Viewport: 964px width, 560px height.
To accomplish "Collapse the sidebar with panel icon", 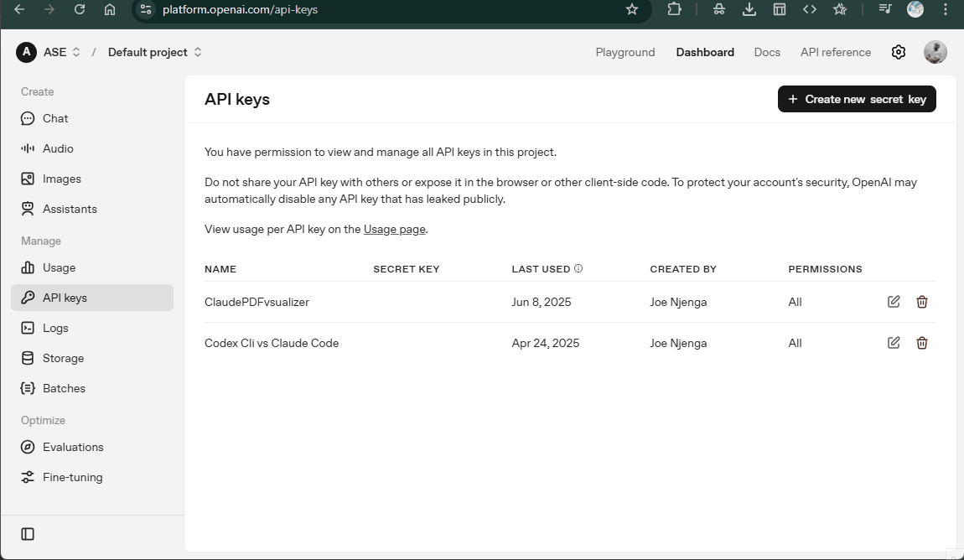I will [28, 534].
